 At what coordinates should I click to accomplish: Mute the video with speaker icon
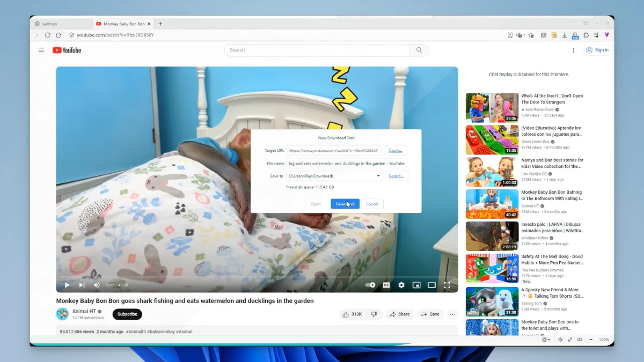click(x=97, y=285)
